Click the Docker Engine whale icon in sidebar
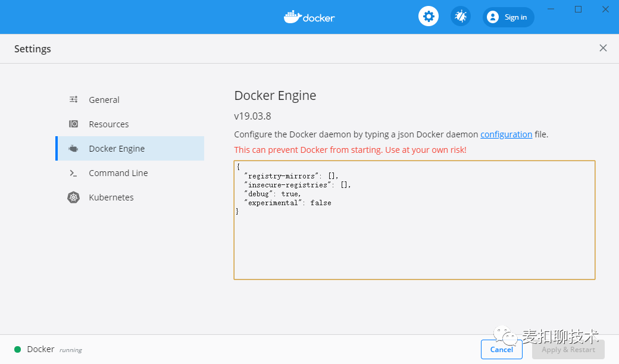Image resolution: width=619 pixels, height=364 pixels. point(73,149)
